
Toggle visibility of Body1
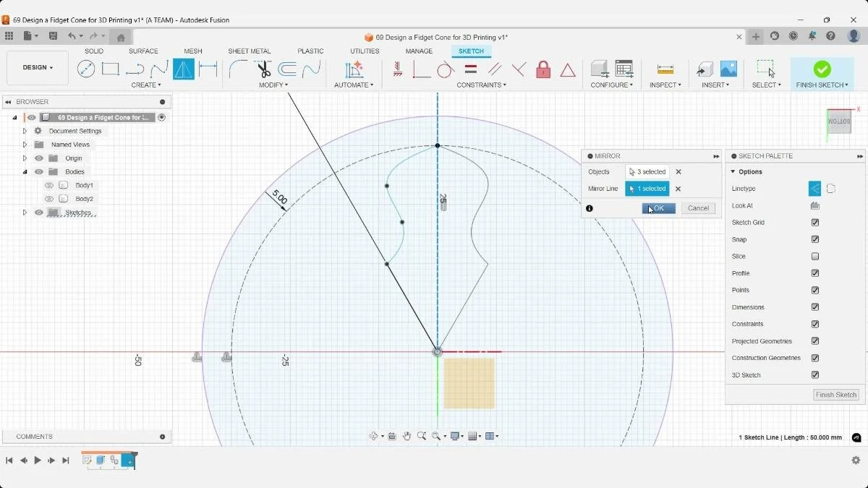tap(49, 186)
